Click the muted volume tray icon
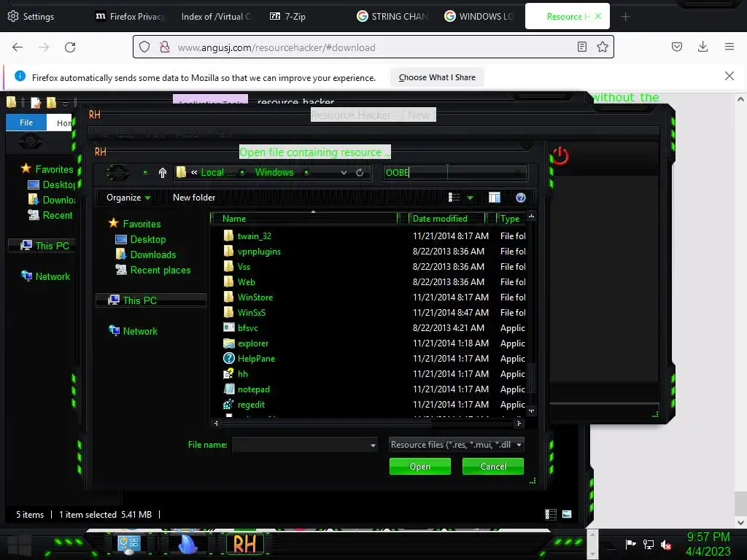The width and height of the screenshot is (747, 560). (x=666, y=544)
